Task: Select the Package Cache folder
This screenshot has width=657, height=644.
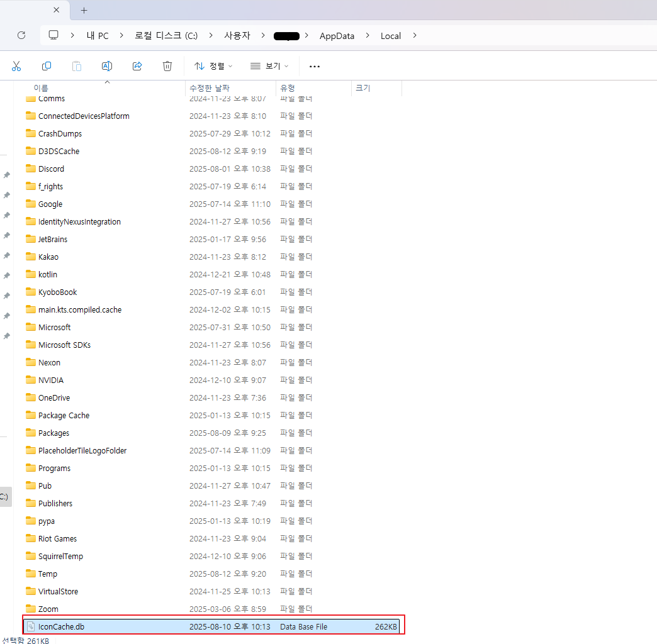Action: [64, 415]
